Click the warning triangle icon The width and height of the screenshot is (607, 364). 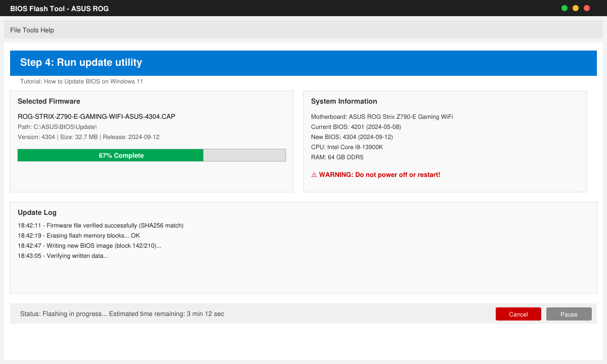coord(314,175)
